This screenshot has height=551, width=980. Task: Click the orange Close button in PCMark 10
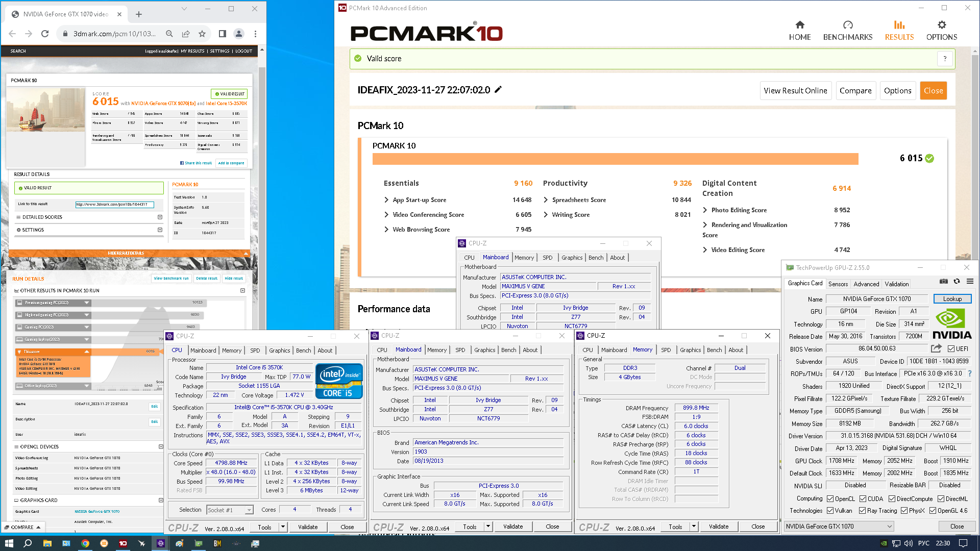933,91
